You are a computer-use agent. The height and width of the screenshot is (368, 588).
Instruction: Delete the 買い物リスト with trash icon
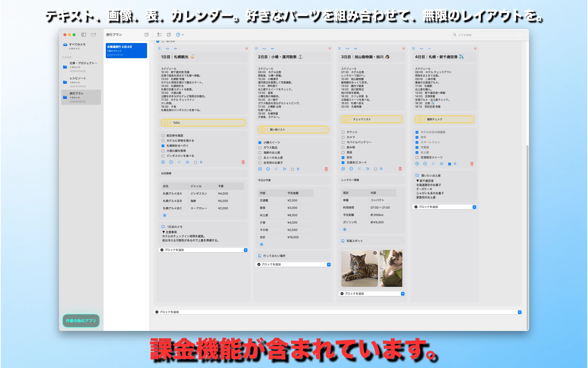326,169
